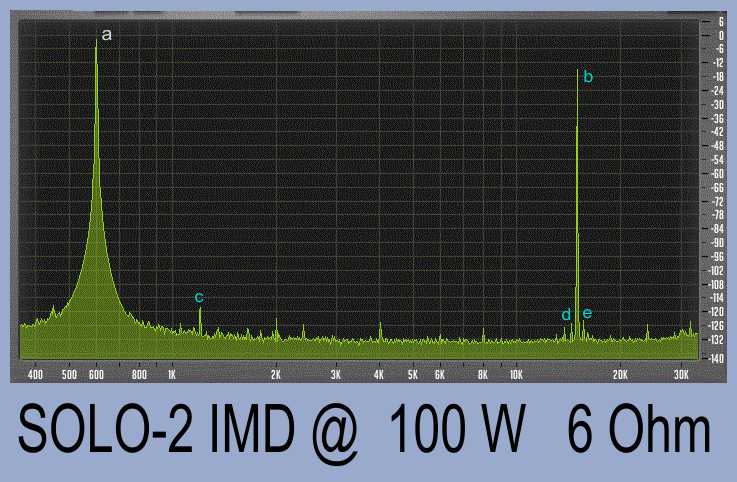Click the "-132" level scale label
The height and width of the screenshot is (482, 737).
coord(717,340)
